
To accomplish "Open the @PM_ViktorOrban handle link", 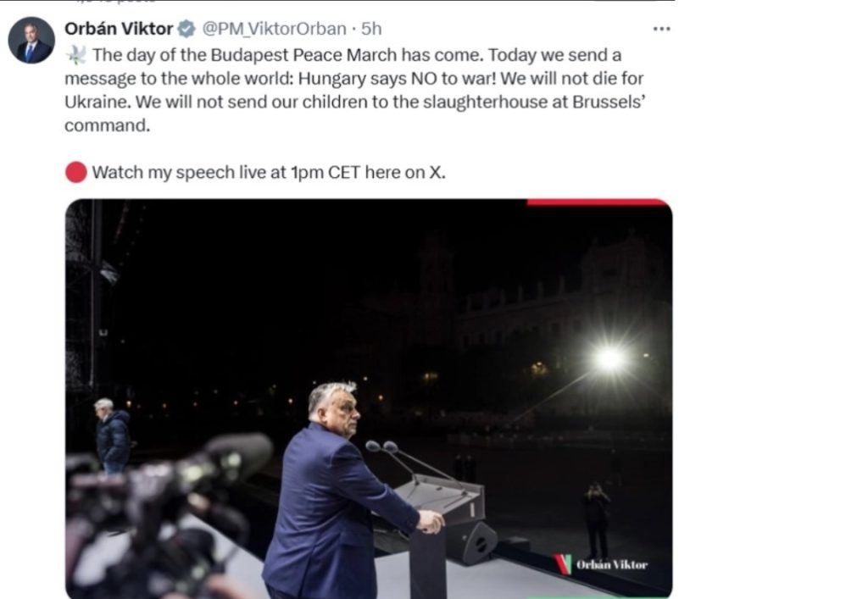I will [275, 29].
